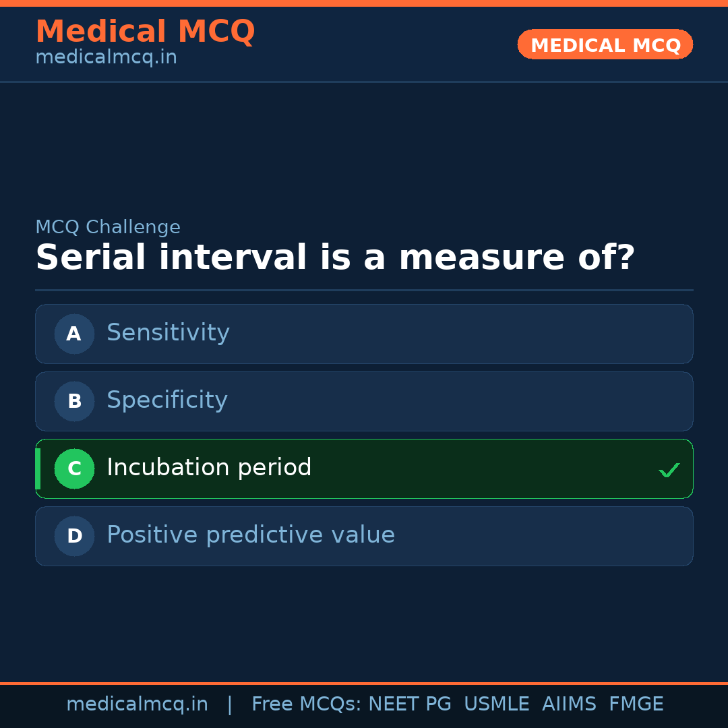Click the green letter C badge
This screenshot has width=728, height=728.
74,468
